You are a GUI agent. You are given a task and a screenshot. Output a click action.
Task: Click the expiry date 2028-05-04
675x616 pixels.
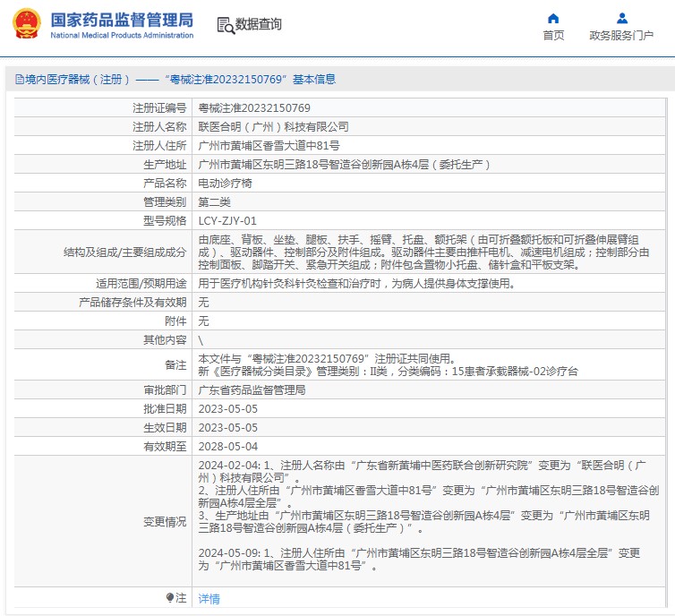tap(227, 446)
